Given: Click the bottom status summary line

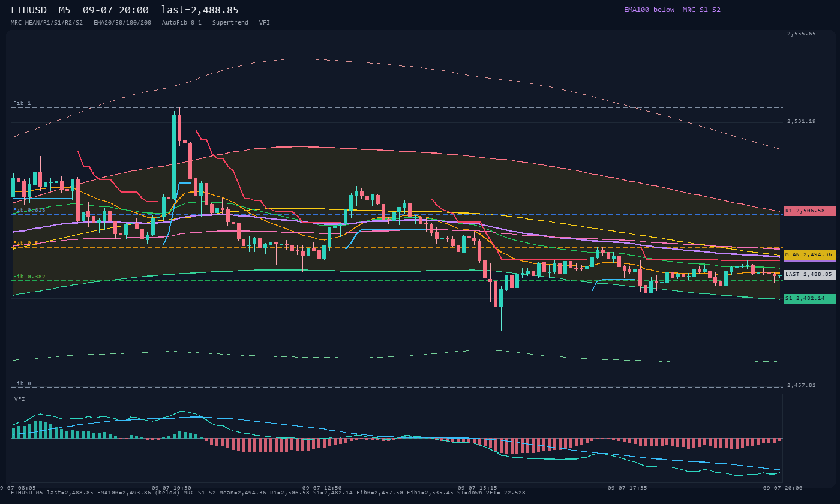Looking at the screenshot, I should 268,493.
